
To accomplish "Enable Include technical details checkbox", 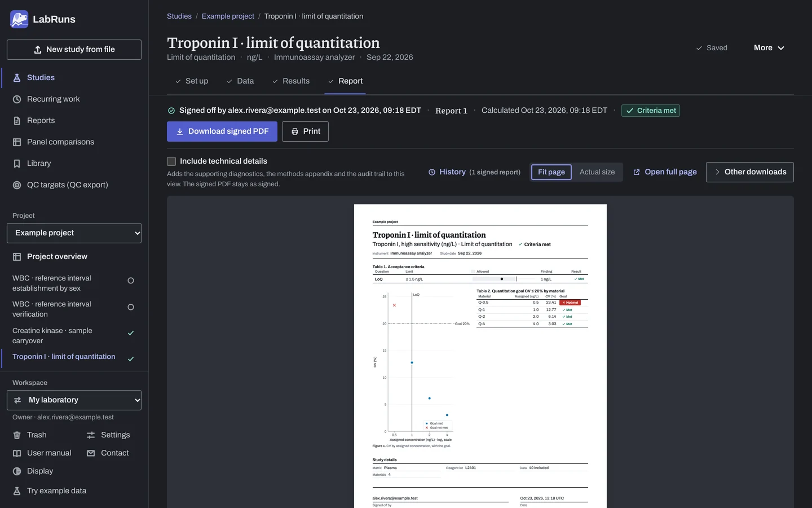I will [171, 161].
